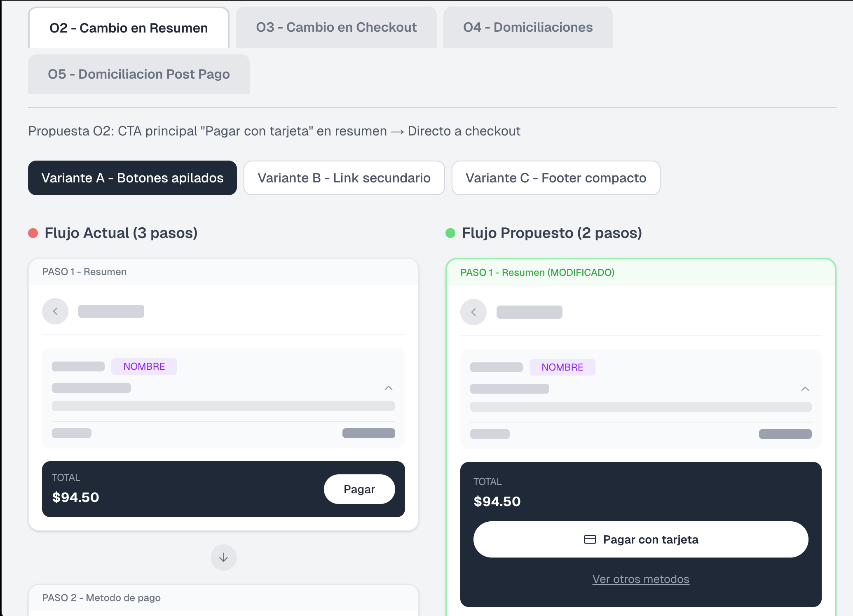This screenshot has height=616, width=853.
Task: Select Variante A - Botones apilados
Action: (x=132, y=178)
